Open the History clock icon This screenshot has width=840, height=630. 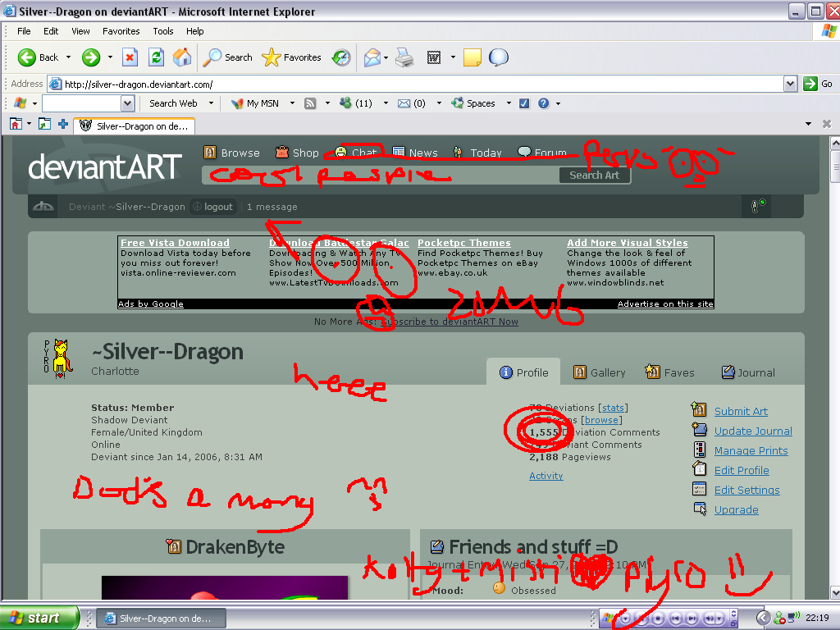(341, 57)
